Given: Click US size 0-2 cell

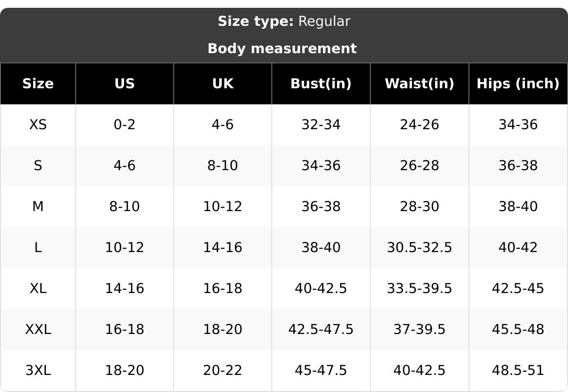Looking at the screenshot, I should (124, 124).
